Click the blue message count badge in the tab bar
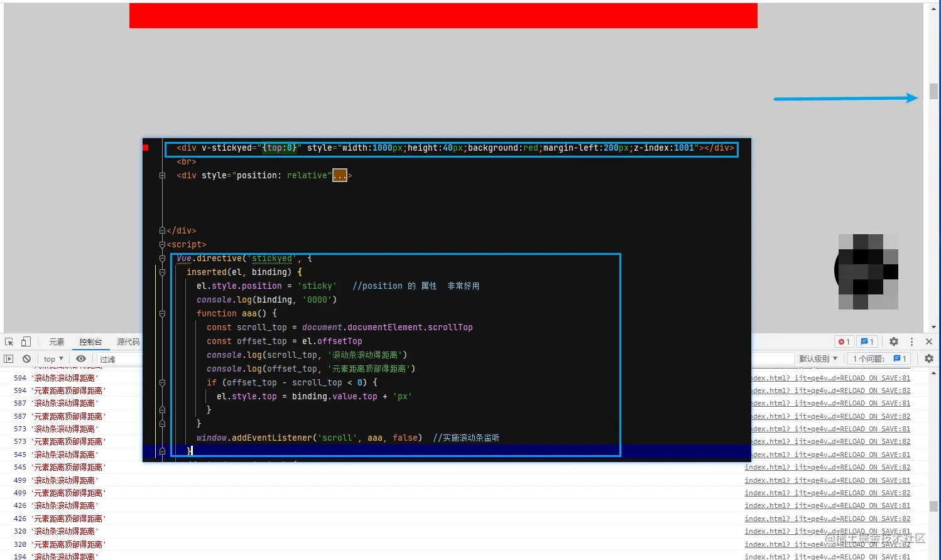The height and width of the screenshot is (560, 941). pos(868,342)
